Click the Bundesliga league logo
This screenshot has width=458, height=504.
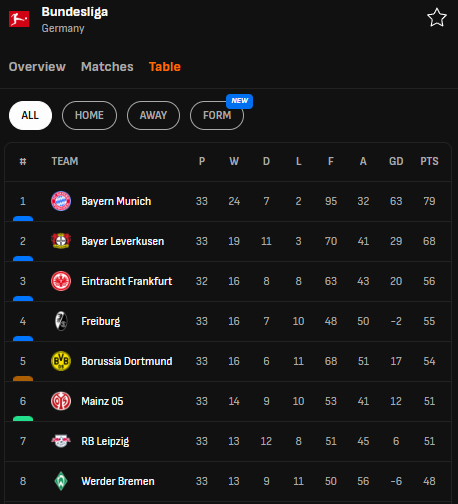pyautogui.click(x=19, y=19)
